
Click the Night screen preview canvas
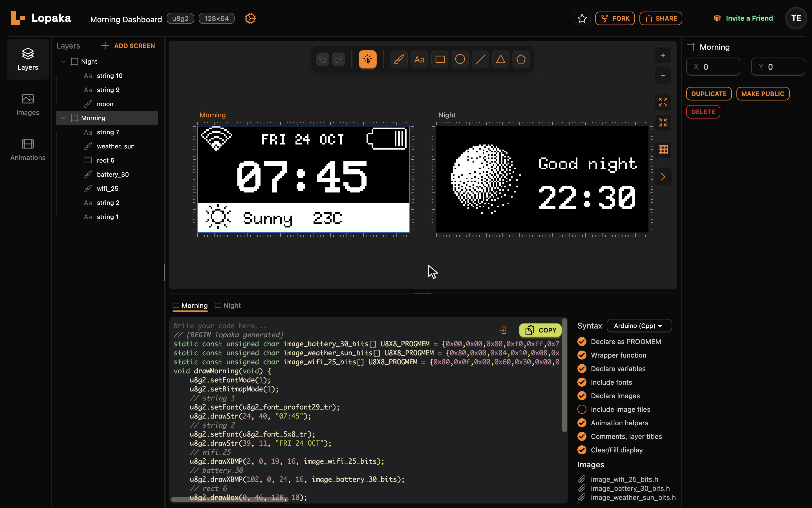click(x=542, y=179)
